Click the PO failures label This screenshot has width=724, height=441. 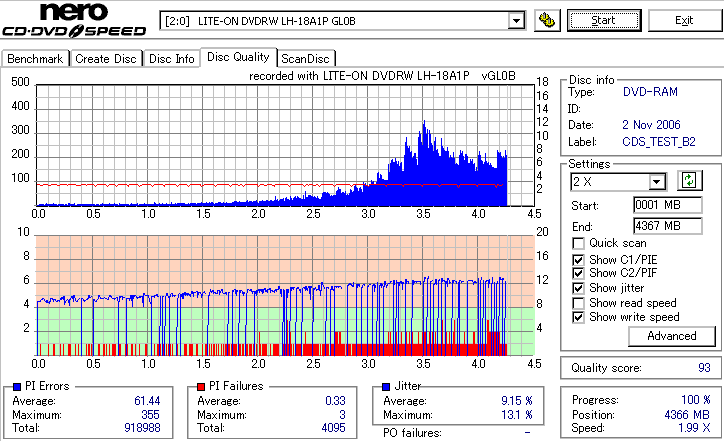click(x=412, y=433)
